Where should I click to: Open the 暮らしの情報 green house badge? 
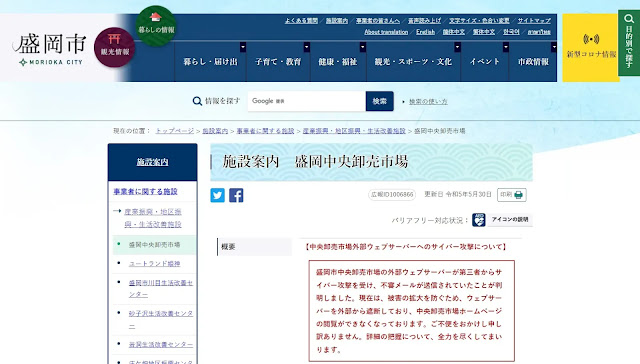156,26
